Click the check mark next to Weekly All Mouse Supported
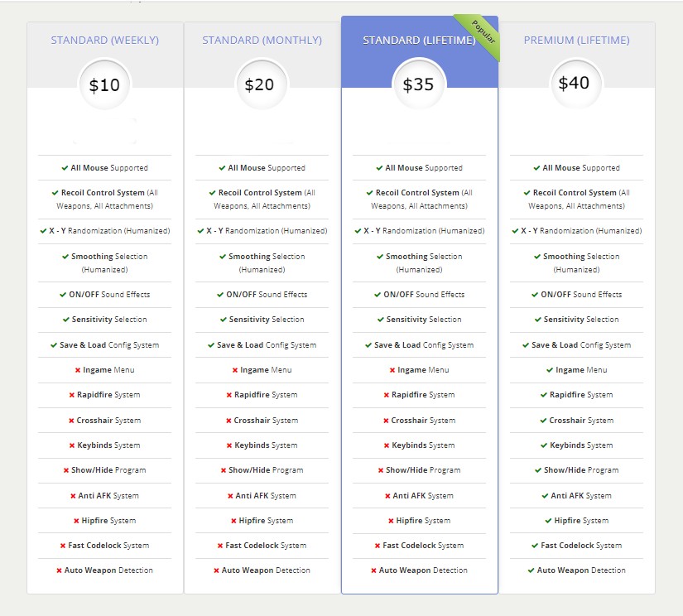The width and height of the screenshot is (683, 616). [65, 168]
